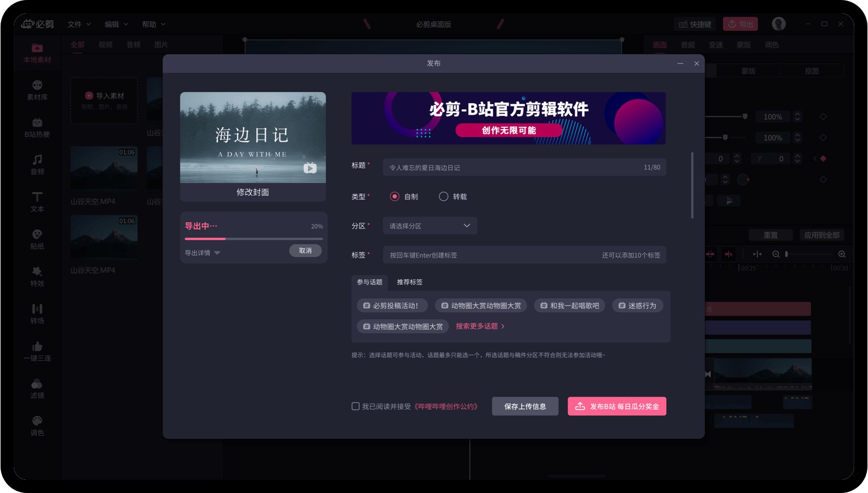
Task: Open the 滤镜 filter sidebar icon
Action: 37,383
